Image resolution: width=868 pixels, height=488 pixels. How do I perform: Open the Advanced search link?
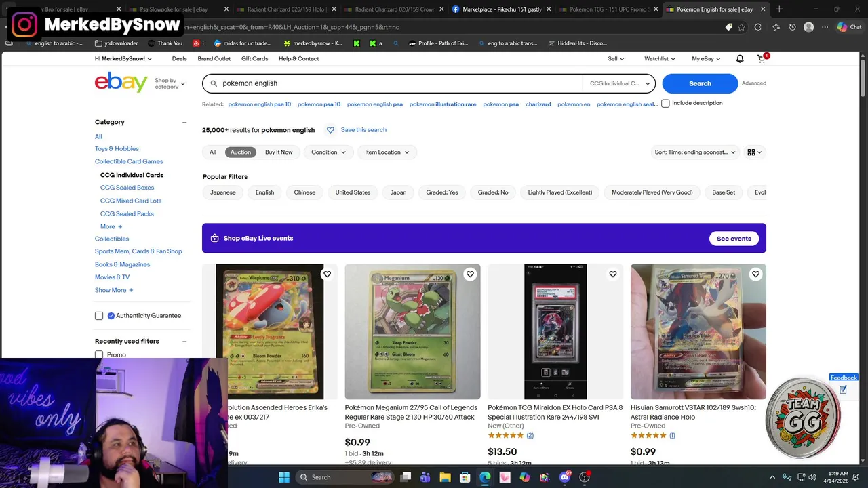click(x=753, y=83)
